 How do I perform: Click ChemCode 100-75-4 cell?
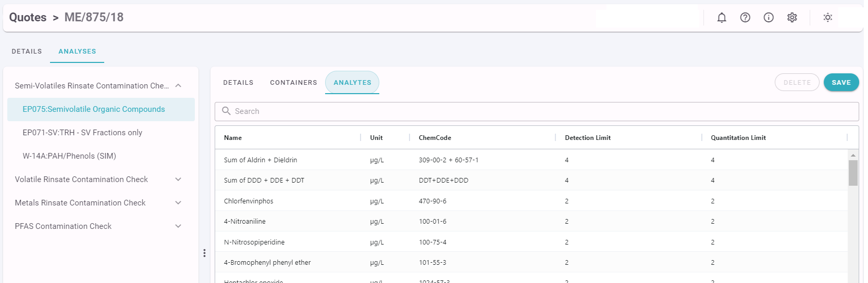coord(432,242)
